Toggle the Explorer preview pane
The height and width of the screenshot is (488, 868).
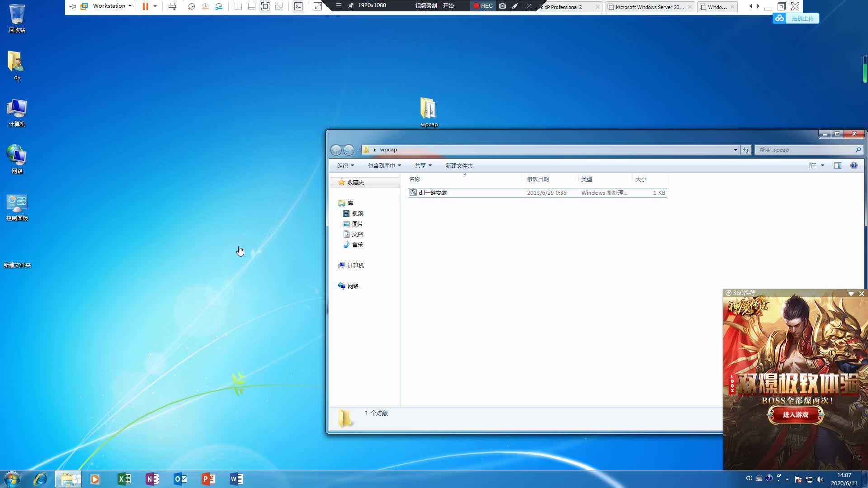pos(838,165)
